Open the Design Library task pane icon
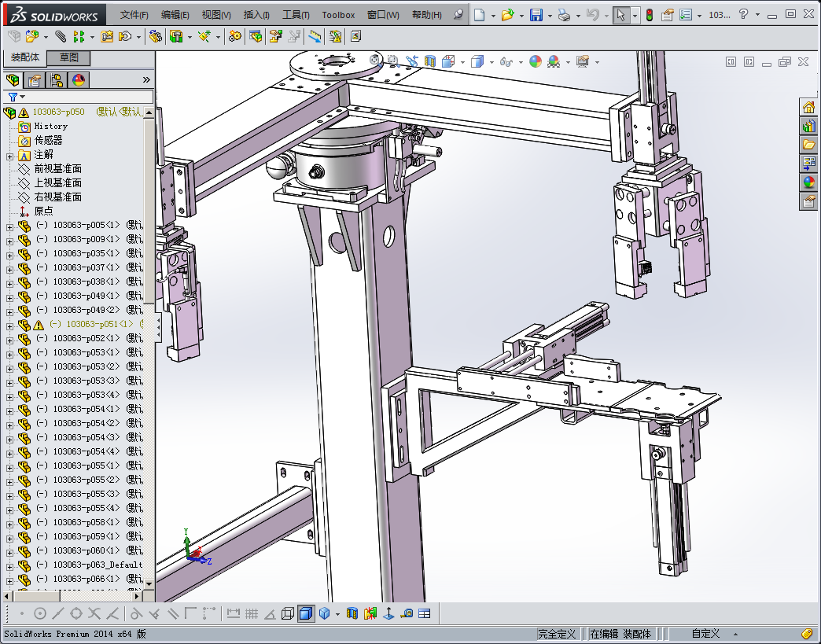Viewport: 821px width, 644px height. pyautogui.click(x=808, y=126)
